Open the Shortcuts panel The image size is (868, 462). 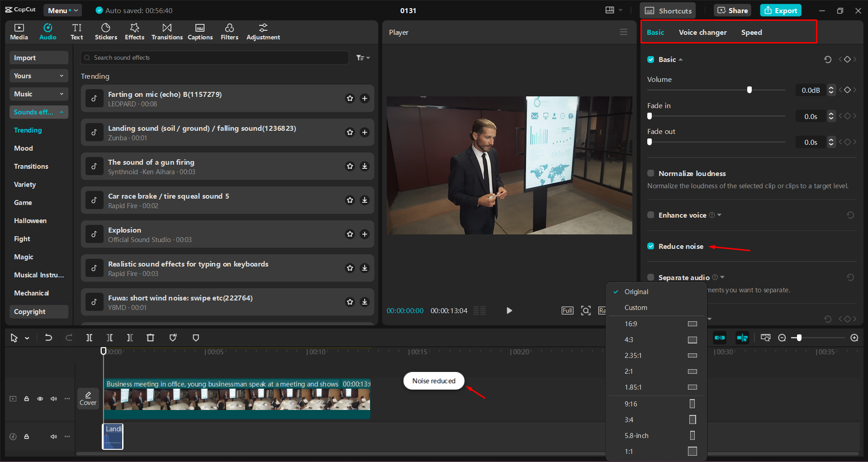click(668, 10)
